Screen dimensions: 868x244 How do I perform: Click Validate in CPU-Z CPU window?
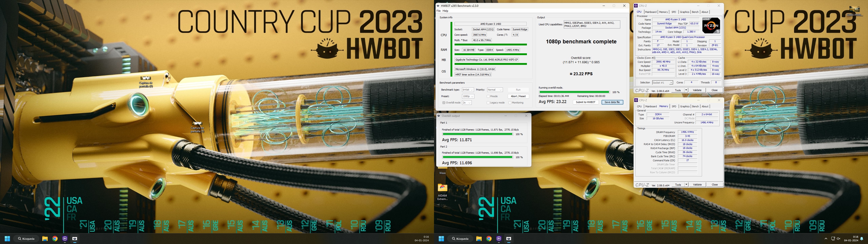697,90
